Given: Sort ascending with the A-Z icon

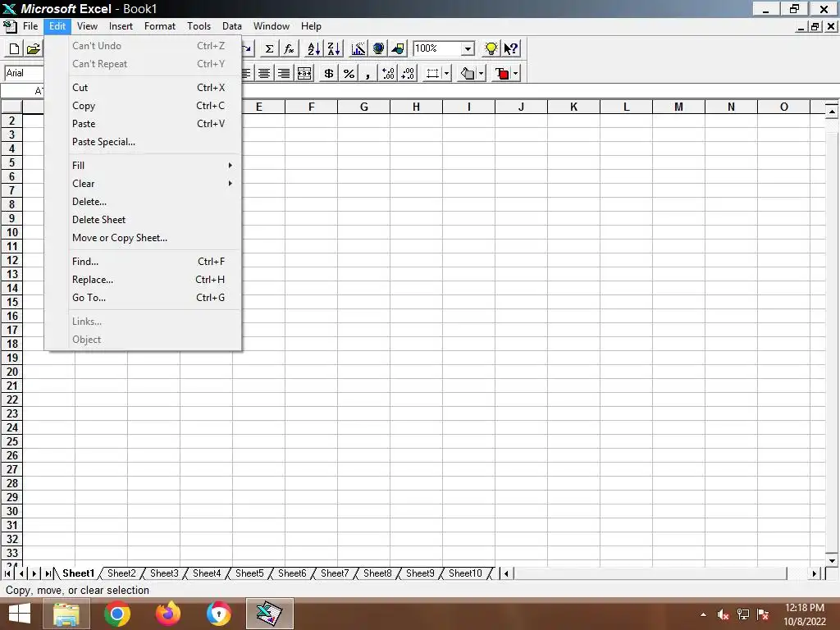Looking at the screenshot, I should tap(314, 48).
